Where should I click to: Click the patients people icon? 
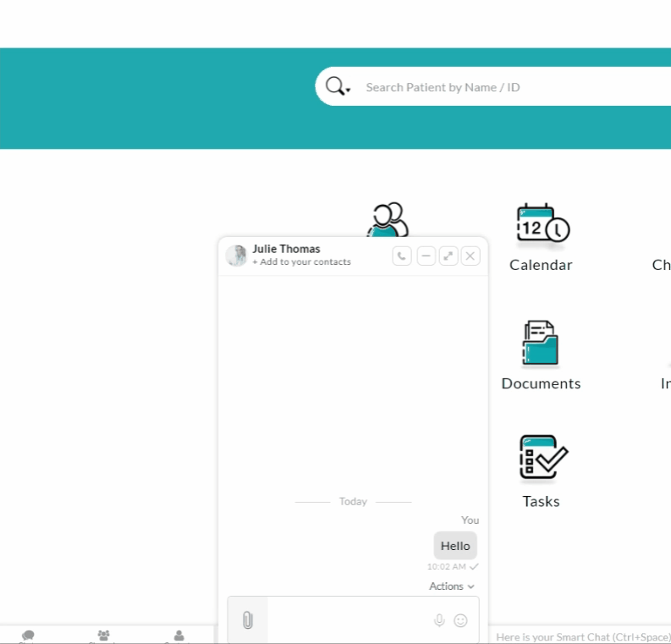pos(388,220)
